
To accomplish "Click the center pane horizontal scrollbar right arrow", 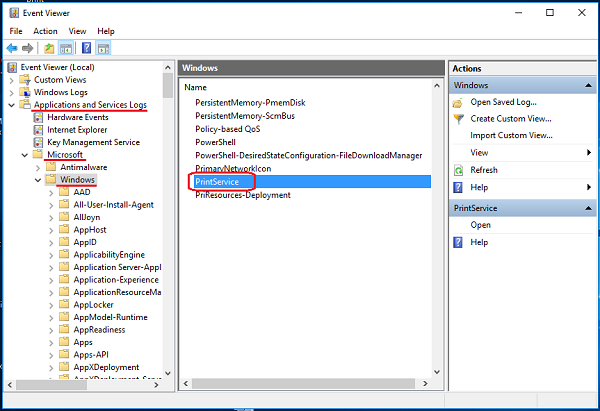I will pos(425,383).
